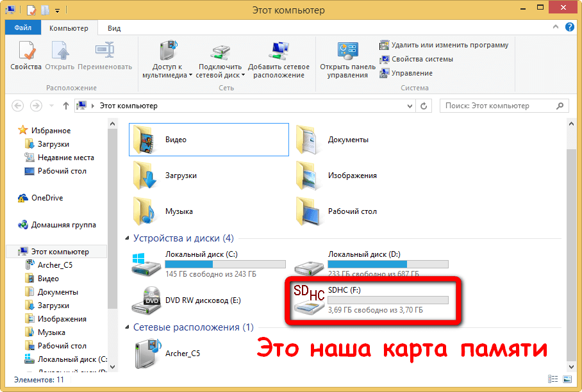Click Свойства системы button
582x392 pixels.
pos(416,59)
